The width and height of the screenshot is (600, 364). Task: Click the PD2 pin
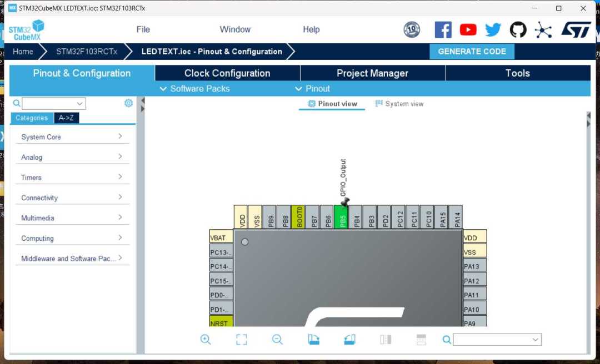click(x=384, y=217)
